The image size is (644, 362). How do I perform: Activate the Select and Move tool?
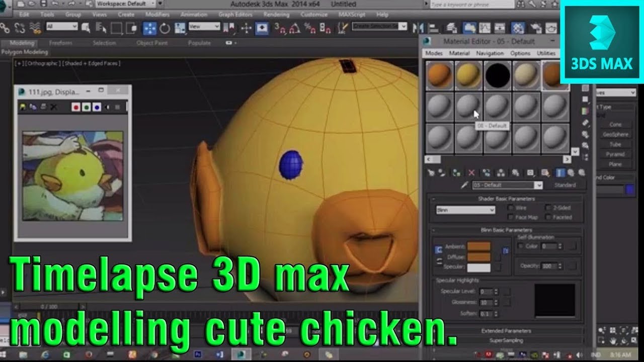(x=149, y=28)
